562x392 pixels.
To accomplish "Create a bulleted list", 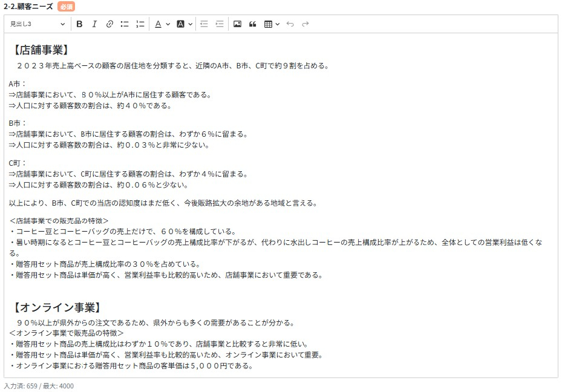I will [x=125, y=24].
